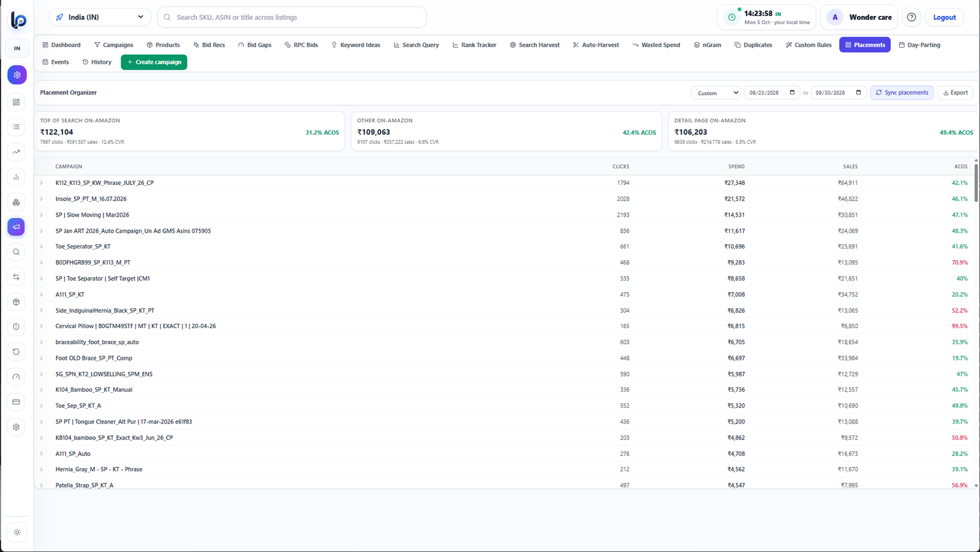Select the highlighted megaphone advertising icon in sidebar
The image size is (980, 552).
[17, 227]
